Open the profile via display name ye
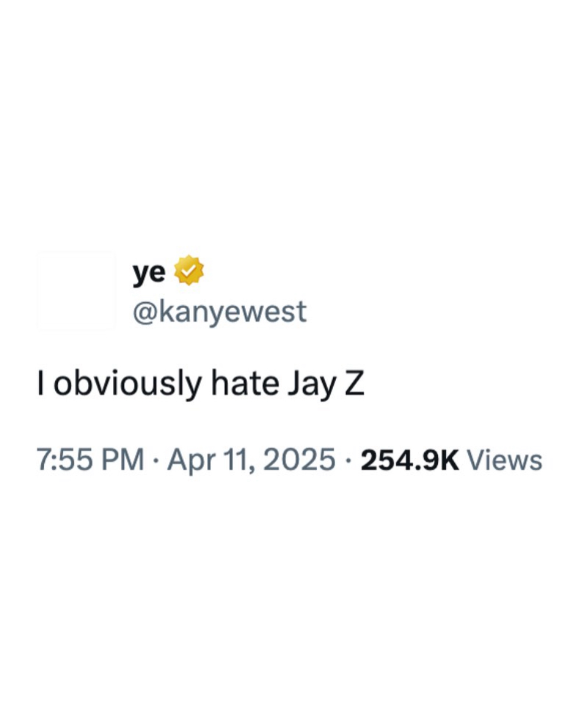Image resolution: width=588 pixels, height=720 pixels. click(x=149, y=272)
